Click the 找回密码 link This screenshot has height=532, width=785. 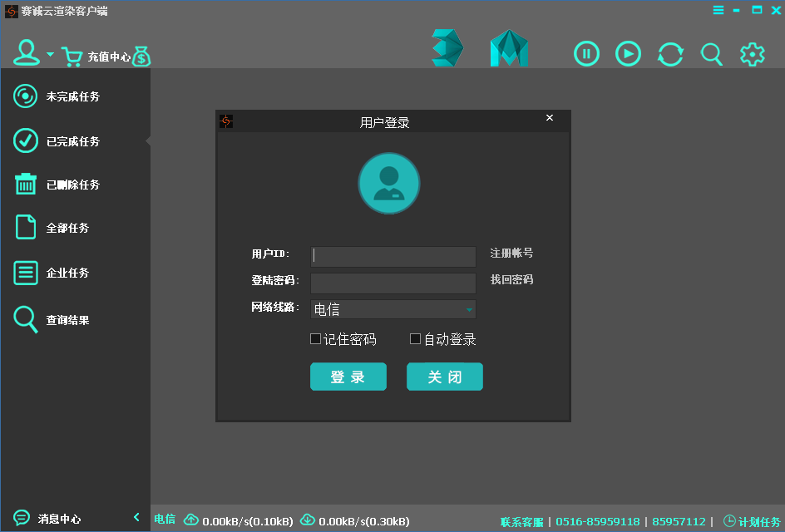tap(511, 280)
